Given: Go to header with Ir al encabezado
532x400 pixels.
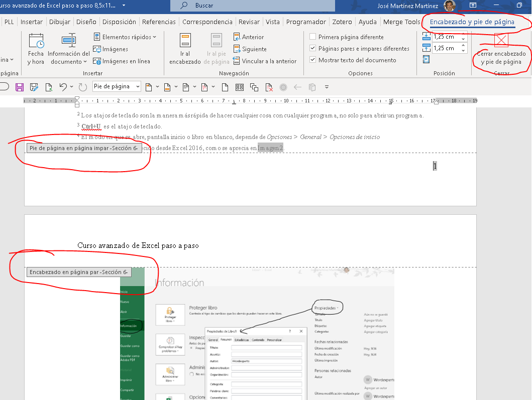Looking at the screenshot, I should point(185,49).
